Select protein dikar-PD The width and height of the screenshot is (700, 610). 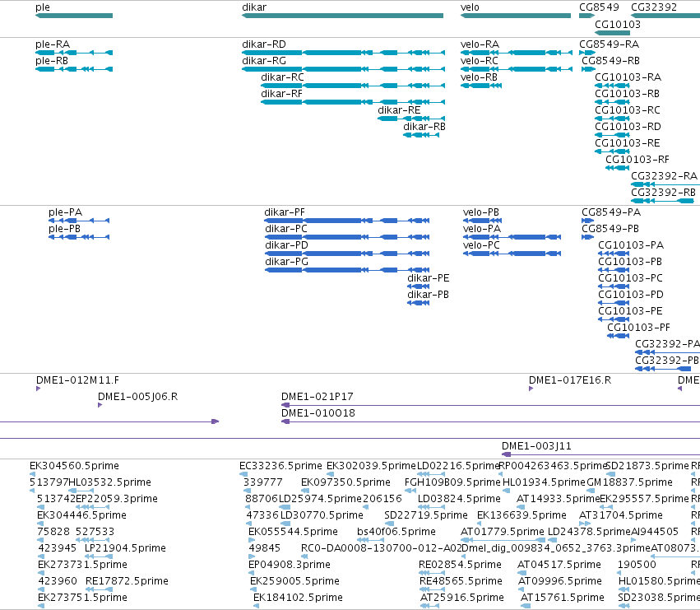coord(286,245)
